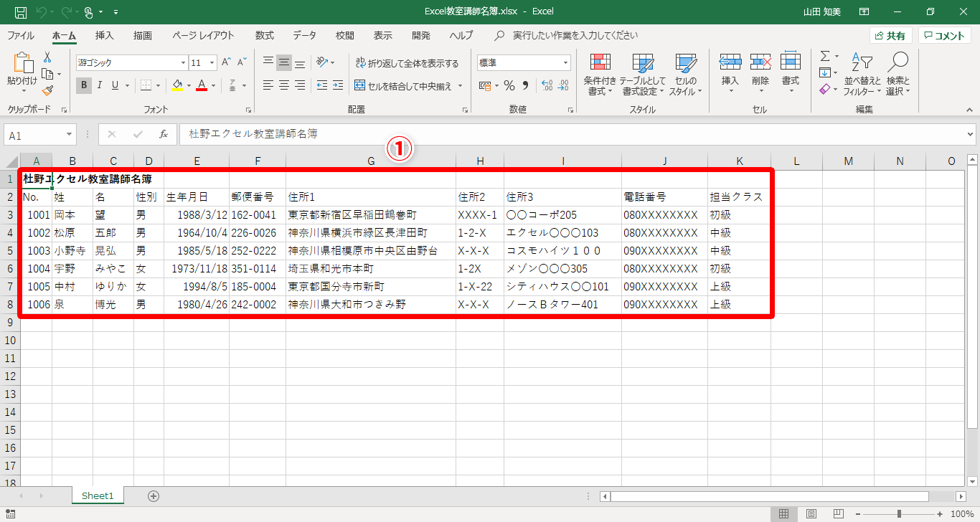Toggle Underline formatting

pos(114,85)
